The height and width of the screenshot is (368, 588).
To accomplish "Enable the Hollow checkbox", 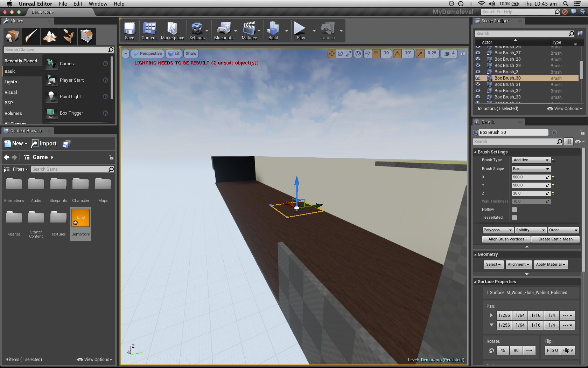I will click(514, 210).
